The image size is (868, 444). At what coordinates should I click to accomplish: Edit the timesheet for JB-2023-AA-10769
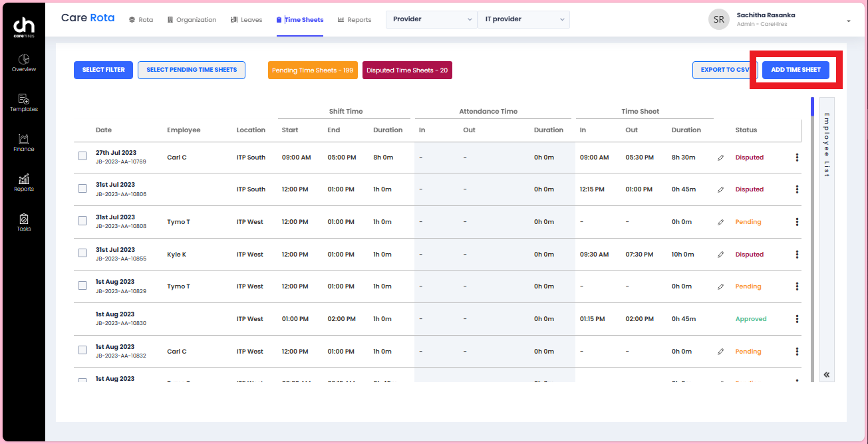pos(720,158)
